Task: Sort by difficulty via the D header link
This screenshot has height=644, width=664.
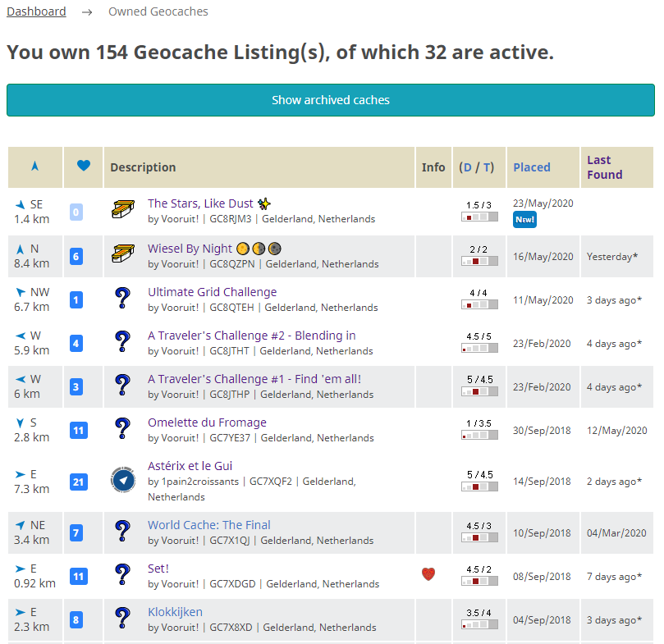Action: (x=467, y=167)
